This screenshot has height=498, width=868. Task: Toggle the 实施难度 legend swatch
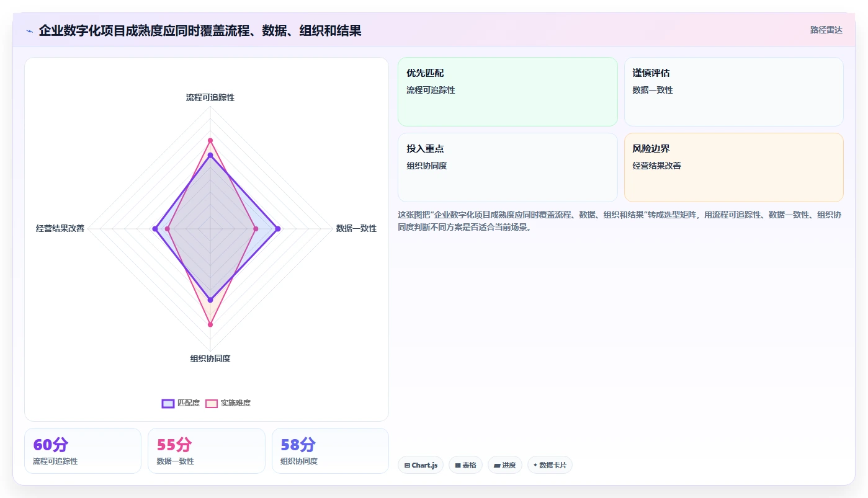point(211,403)
